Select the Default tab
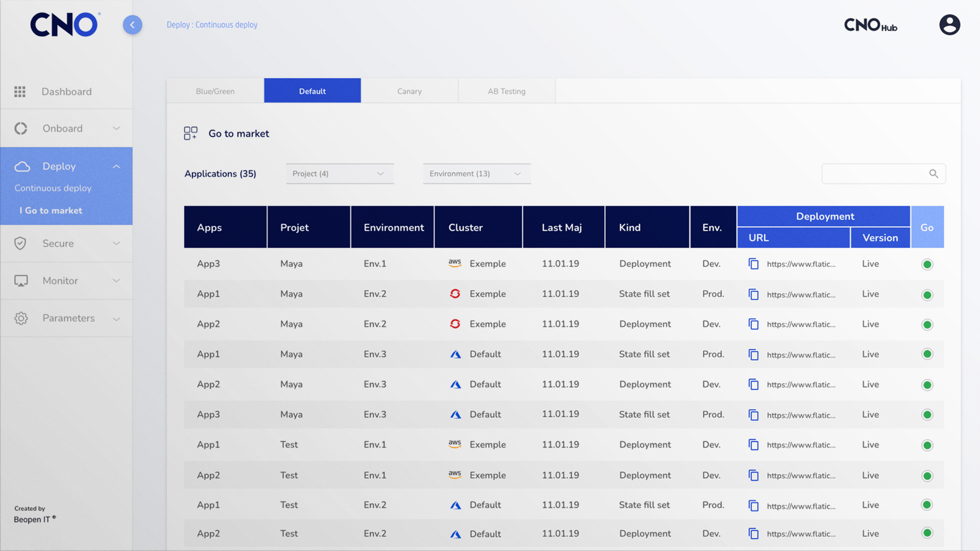This screenshot has height=551, width=980. pos(312,91)
